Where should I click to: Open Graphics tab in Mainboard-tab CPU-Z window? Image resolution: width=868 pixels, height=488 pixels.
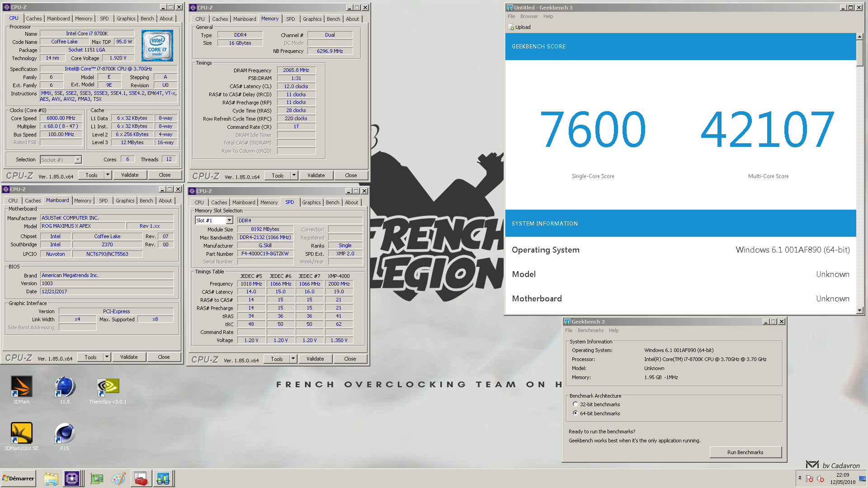(125, 201)
